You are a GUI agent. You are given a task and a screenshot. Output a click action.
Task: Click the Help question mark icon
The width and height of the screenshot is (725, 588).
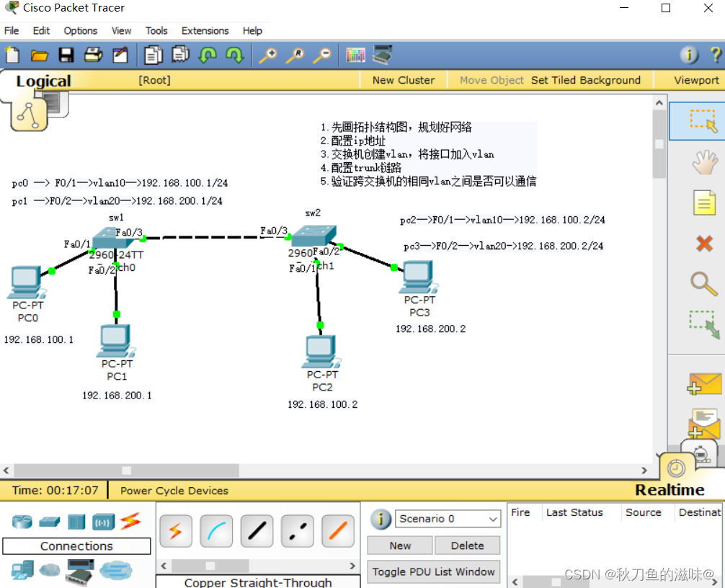716,55
